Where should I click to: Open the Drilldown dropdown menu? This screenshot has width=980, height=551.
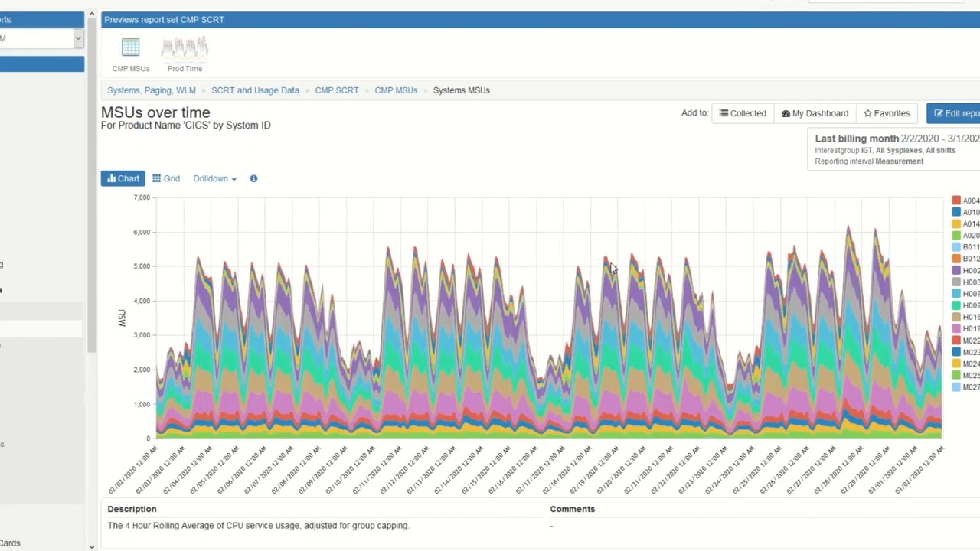click(214, 178)
